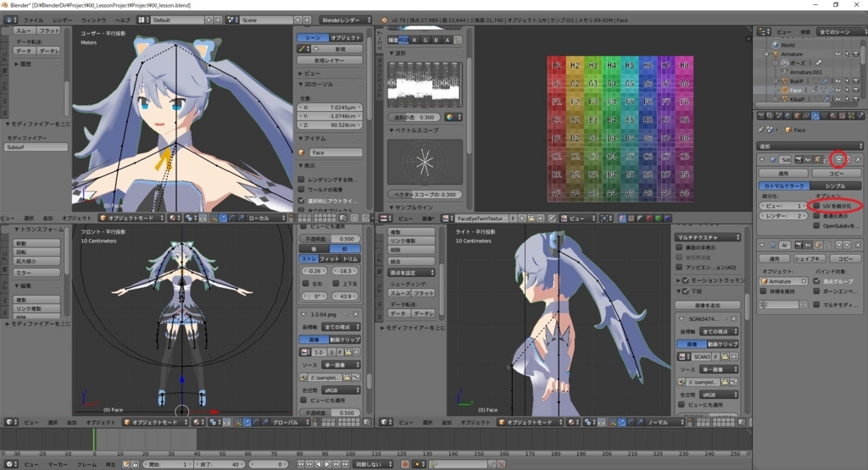Select the カトマルクラーク subdivision type

[783, 185]
